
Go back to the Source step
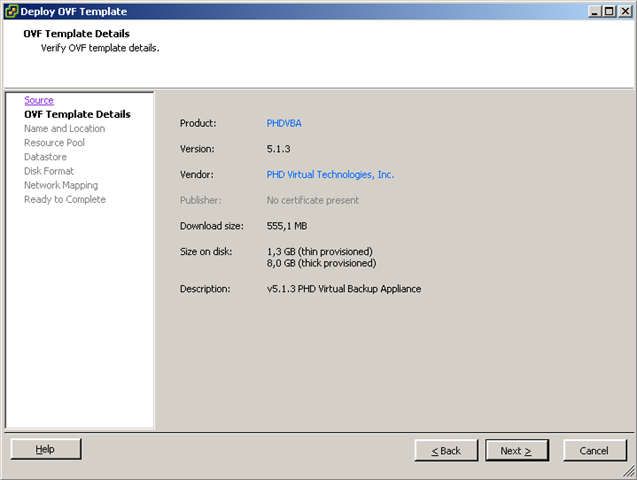click(39, 101)
